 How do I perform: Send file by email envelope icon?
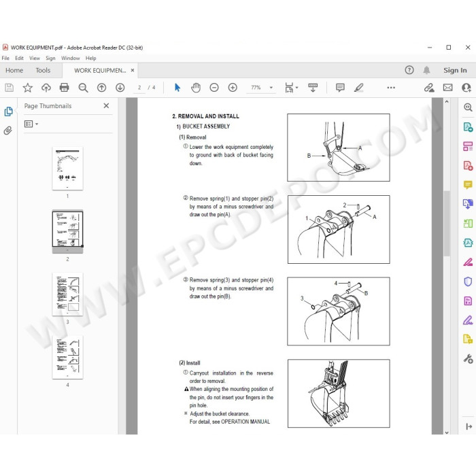447,88
